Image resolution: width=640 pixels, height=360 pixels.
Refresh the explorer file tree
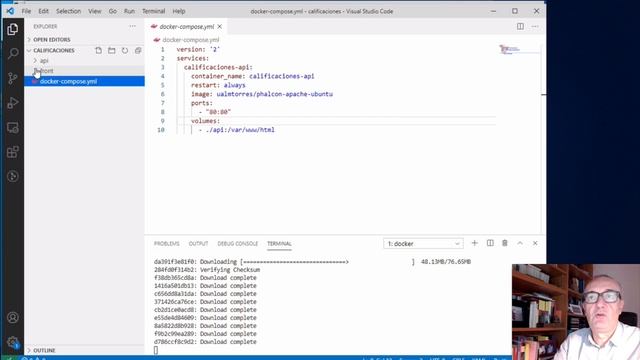tap(124, 50)
